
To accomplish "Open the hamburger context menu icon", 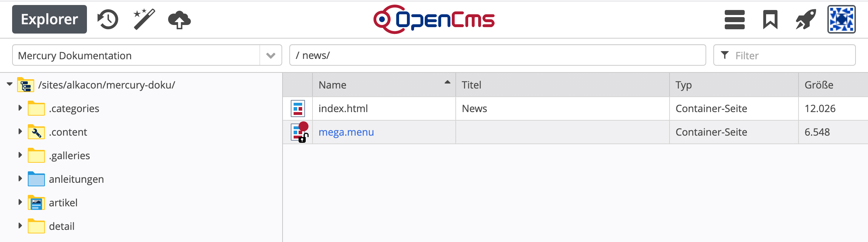I will click(x=735, y=20).
